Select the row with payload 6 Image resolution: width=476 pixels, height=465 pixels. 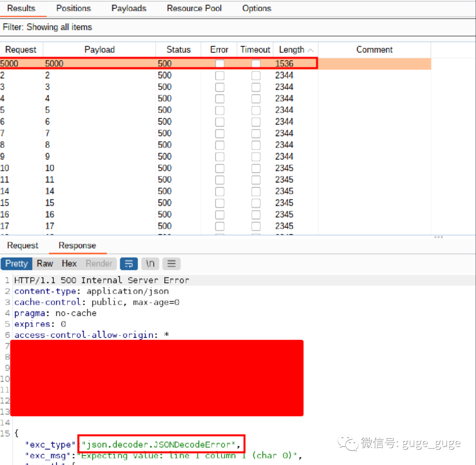point(216,122)
